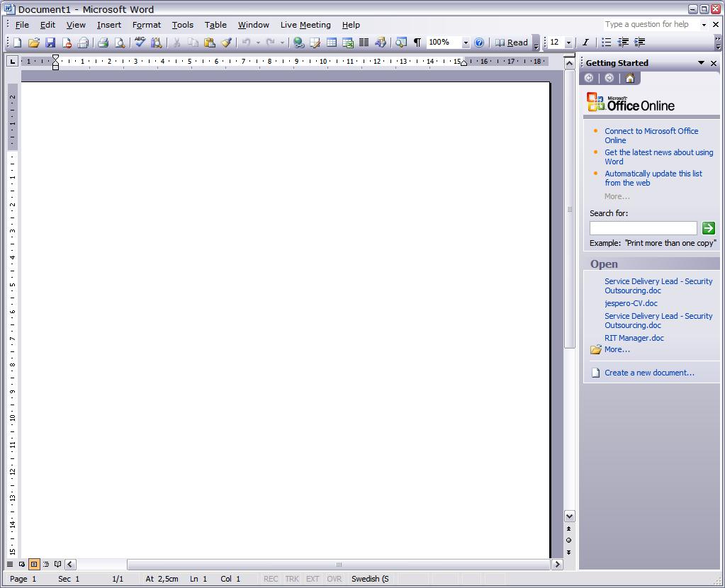Open the Format menu
Viewport: 725px width, 588px height.
pos(147,25)
